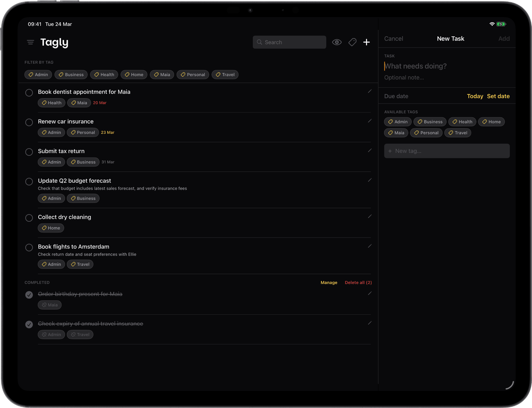
Task: Open the sidebar hamburger menu
Action: tap(30, 42)
